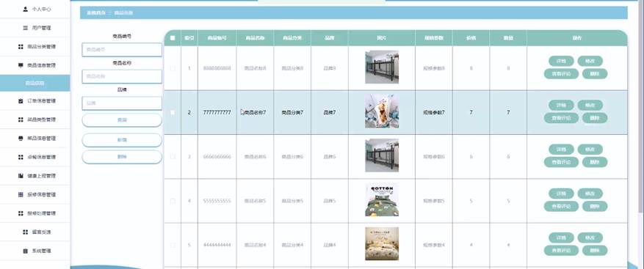Image resolution: width=644 pixels, height=269 pixels.
Task: Check the checkbox for row 8888888888
Action: click(173, 68)
